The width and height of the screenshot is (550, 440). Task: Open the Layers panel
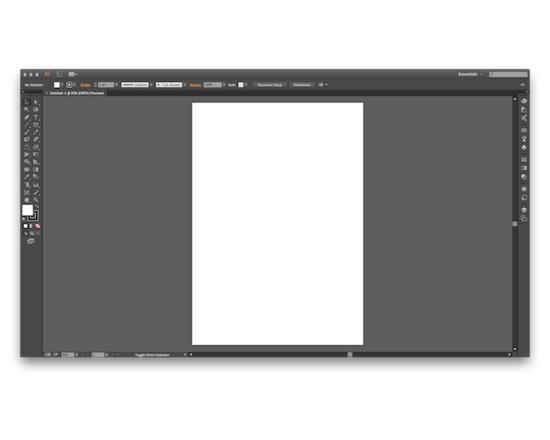524,210
